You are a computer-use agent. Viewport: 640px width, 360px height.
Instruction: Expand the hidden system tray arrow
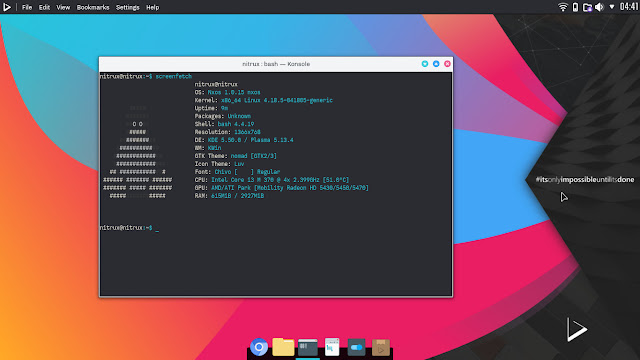pyautogui.click(x=612, y=7)
